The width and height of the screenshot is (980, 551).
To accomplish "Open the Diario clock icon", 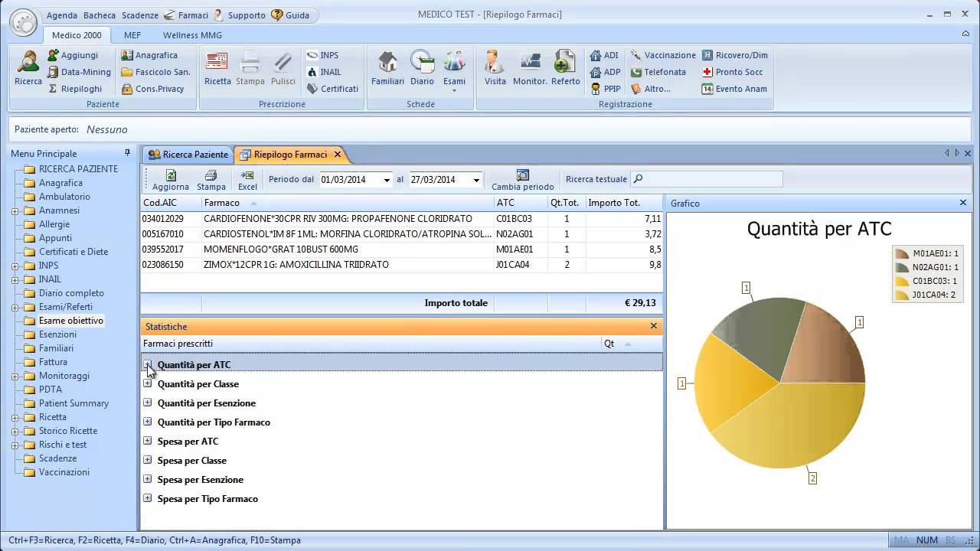I will 422,69.
